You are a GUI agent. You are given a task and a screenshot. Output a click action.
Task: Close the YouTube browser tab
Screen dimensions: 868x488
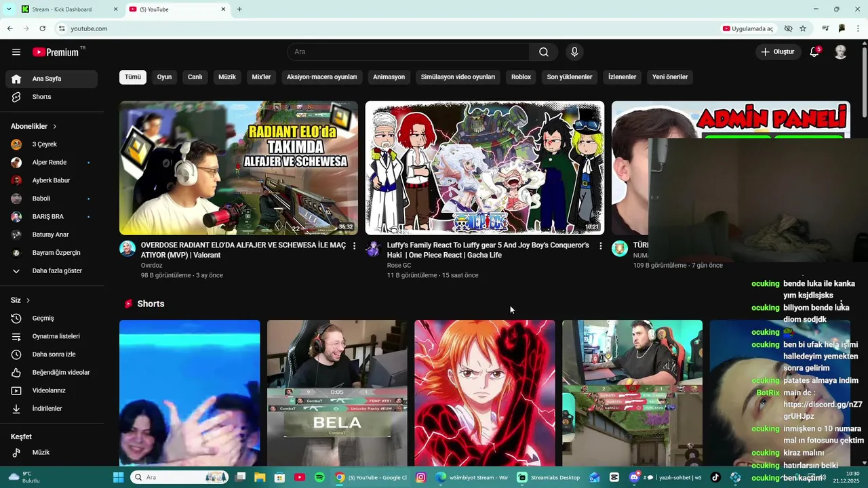[223, 9]
